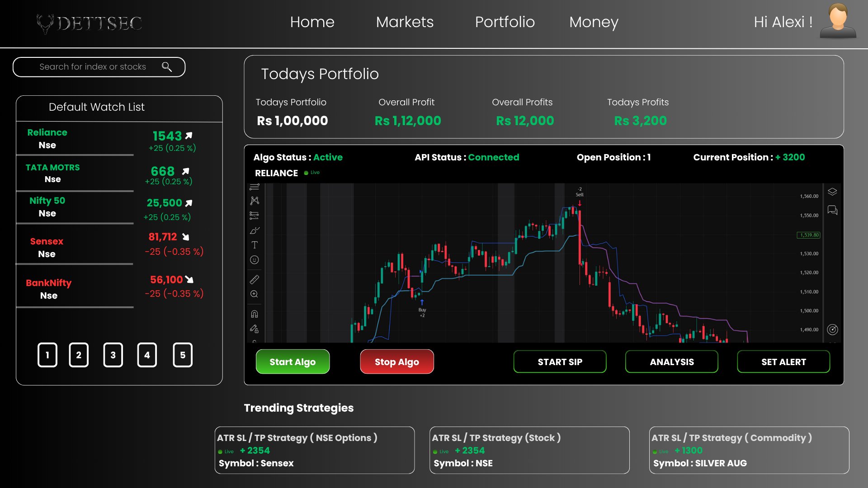Image resolution: width=868 pixels, height=488 pixels.
Task: Open the object tree layers panel
Action: tap(833, 192)
